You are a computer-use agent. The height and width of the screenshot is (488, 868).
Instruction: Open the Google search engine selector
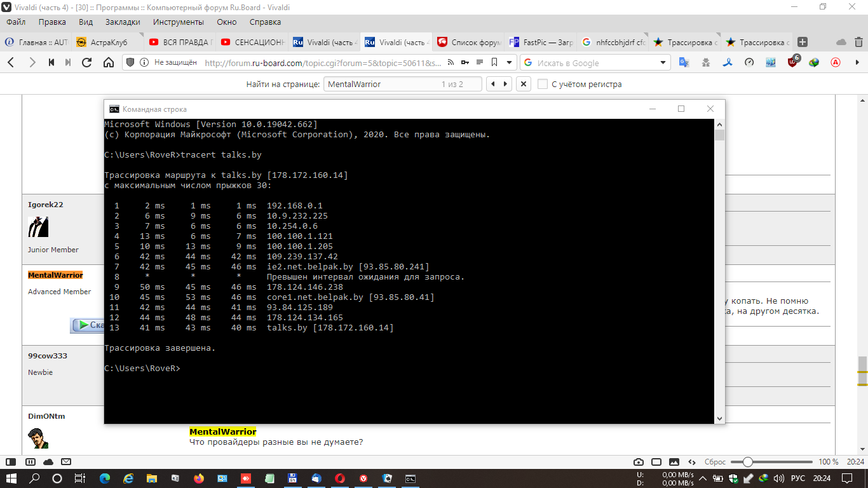click(528, 63)
